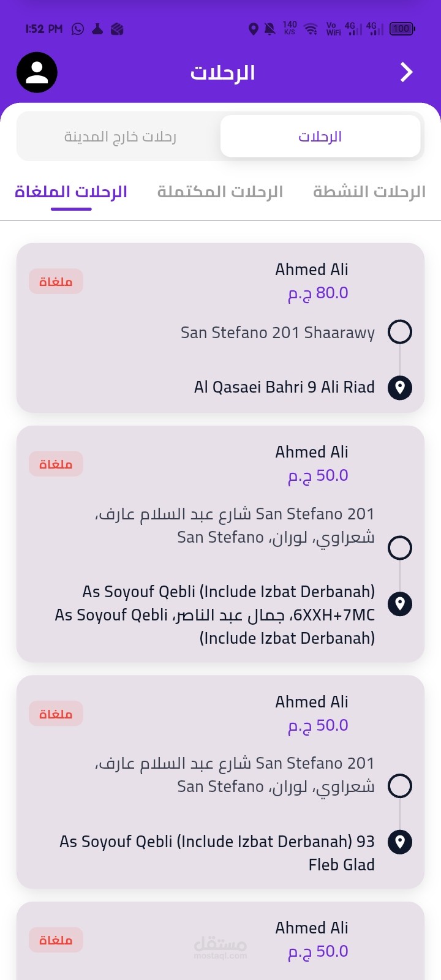Image resolution: width=441 pixels, height=980 pixels.
Task: Tap ملغاة badge on the Fleb Glad trip
Action: tap(56, 714)
